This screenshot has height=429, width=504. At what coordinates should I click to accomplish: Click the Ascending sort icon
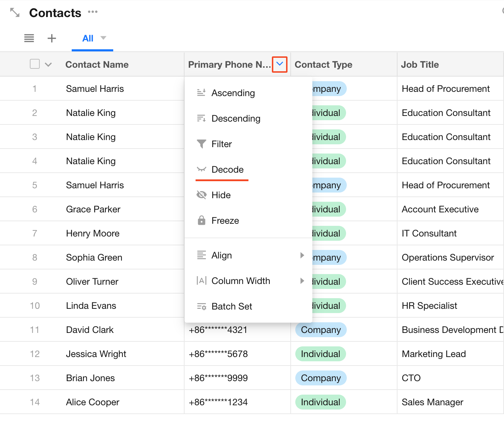[x=201, y=93]
